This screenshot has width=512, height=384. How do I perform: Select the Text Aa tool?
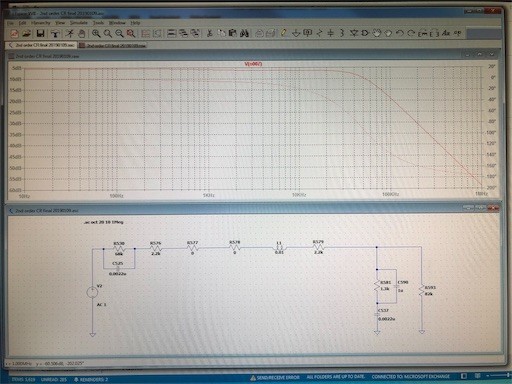point(446,33)
